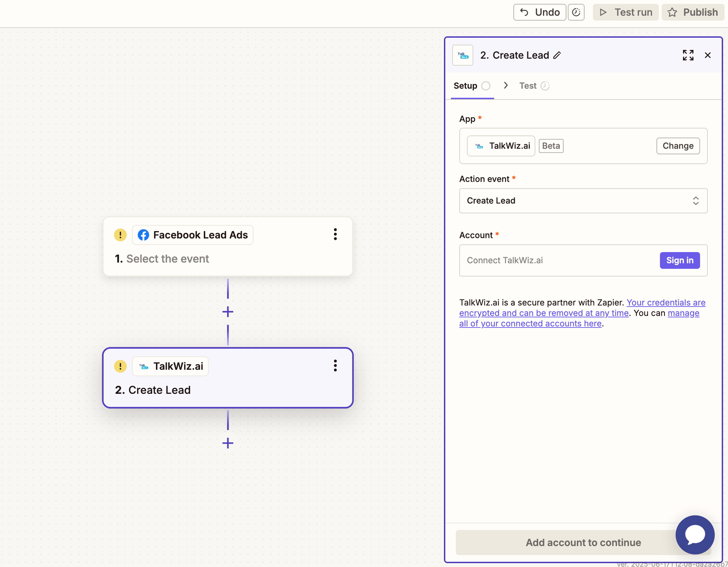The image size is (728, 567).
Task: Click the Connect TalkWiz.ai field
Action: (584, 260)
